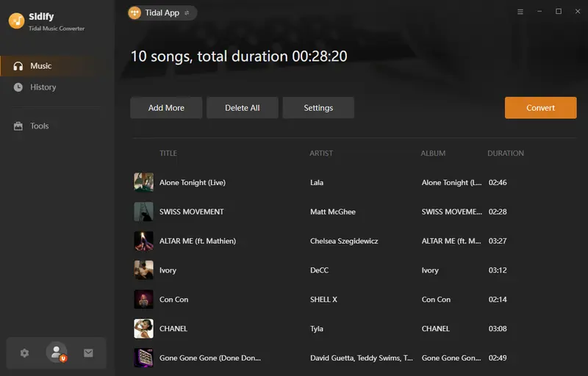This screenshot has height=376, width=588.
Task: Click the Add More button
Action: click(x=166, y=108)
